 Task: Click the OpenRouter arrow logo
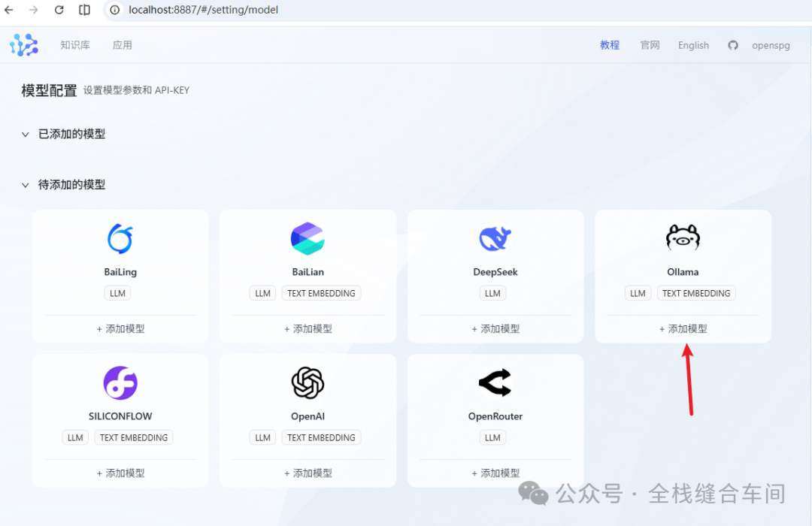click(x=495, y=382)
